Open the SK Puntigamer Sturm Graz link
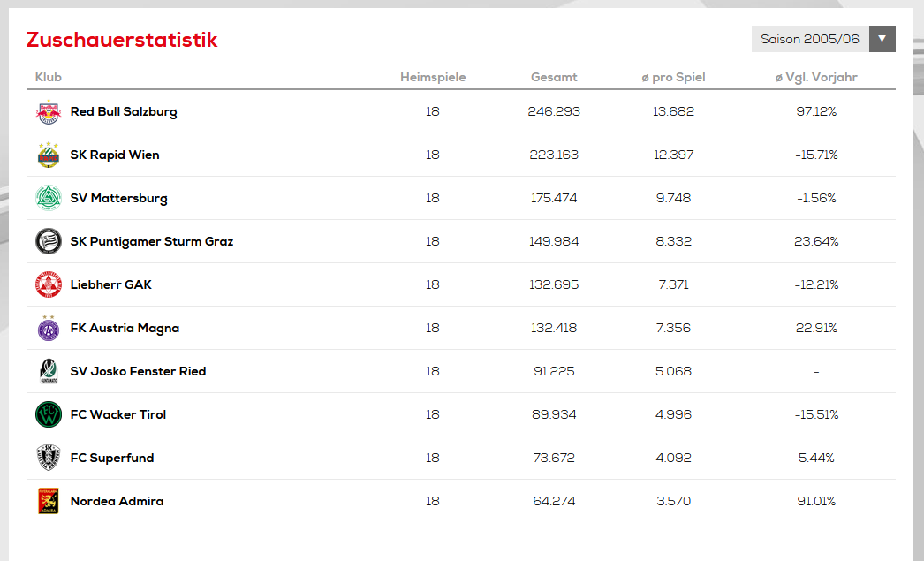 click(x=152, y=241)
